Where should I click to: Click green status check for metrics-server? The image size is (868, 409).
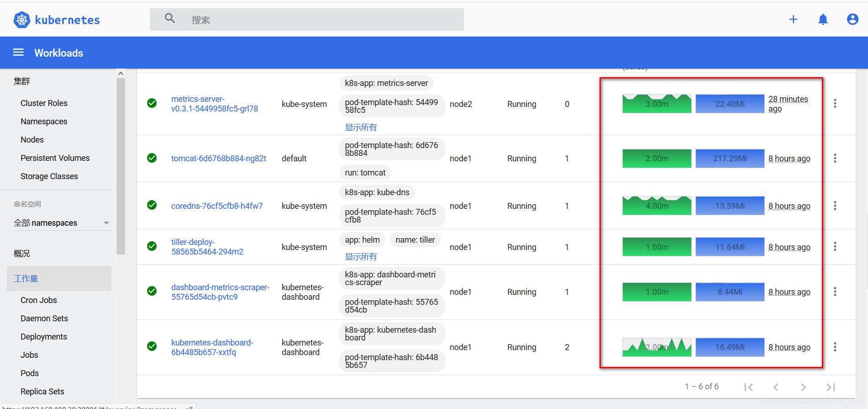152,103
